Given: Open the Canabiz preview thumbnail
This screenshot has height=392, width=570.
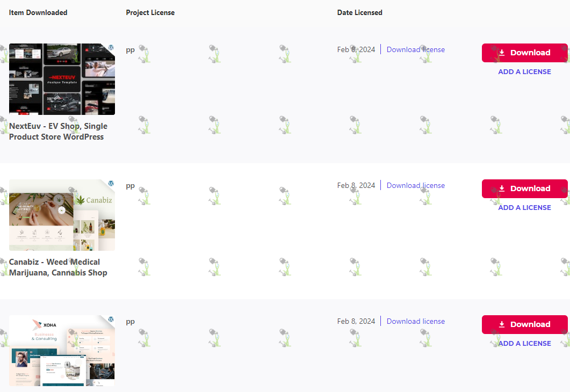Looking at the screenshot, I should (62, 215).
